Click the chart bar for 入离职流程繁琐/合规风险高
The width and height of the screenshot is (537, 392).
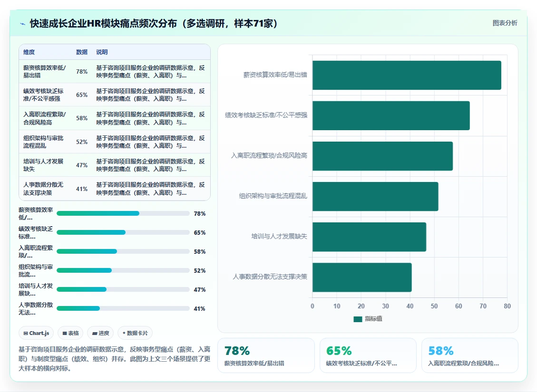382,156
